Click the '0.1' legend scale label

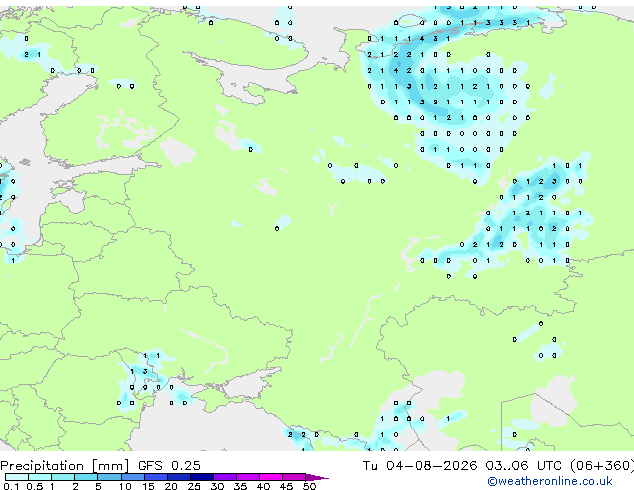pyautogui.click(x=11, y=486)
